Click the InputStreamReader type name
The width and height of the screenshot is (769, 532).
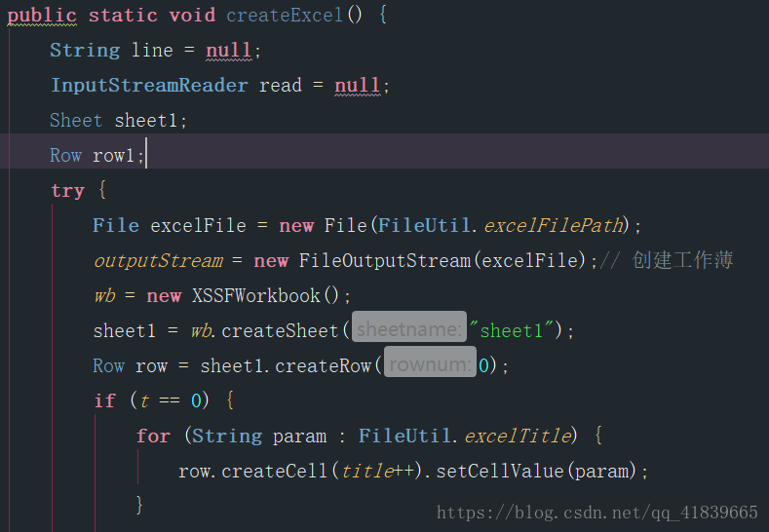tap(149, 86)
